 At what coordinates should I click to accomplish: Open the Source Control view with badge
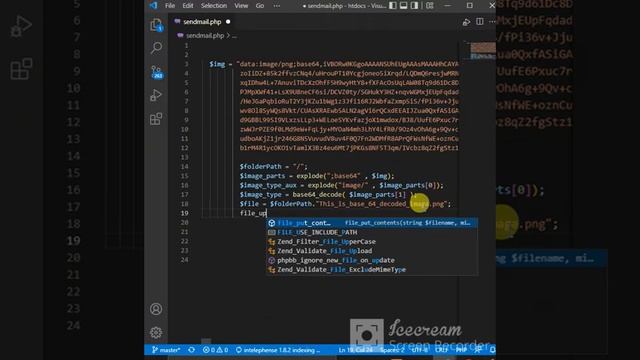[x=156, y=72]
